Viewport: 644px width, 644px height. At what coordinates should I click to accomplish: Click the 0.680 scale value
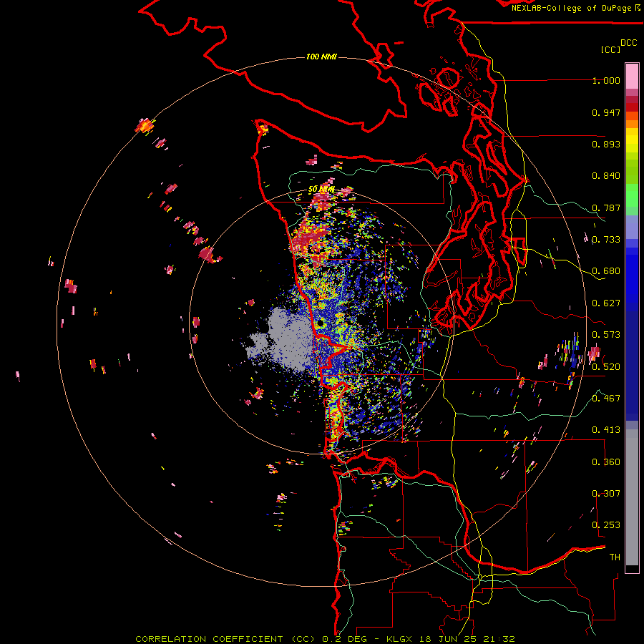tap(606, 271)
